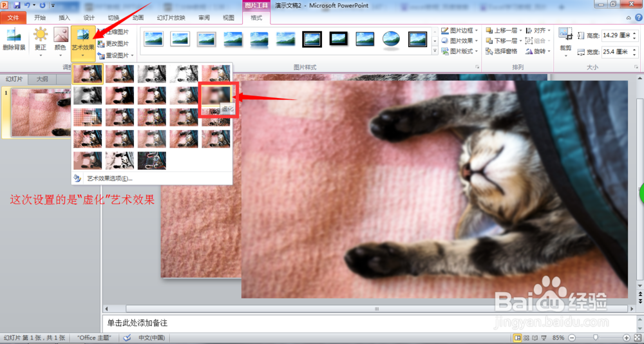644x344 pixels.
Task: Minimize the ribbon with the caret icon
Action: pyautogui.click(x=629, y=17)
